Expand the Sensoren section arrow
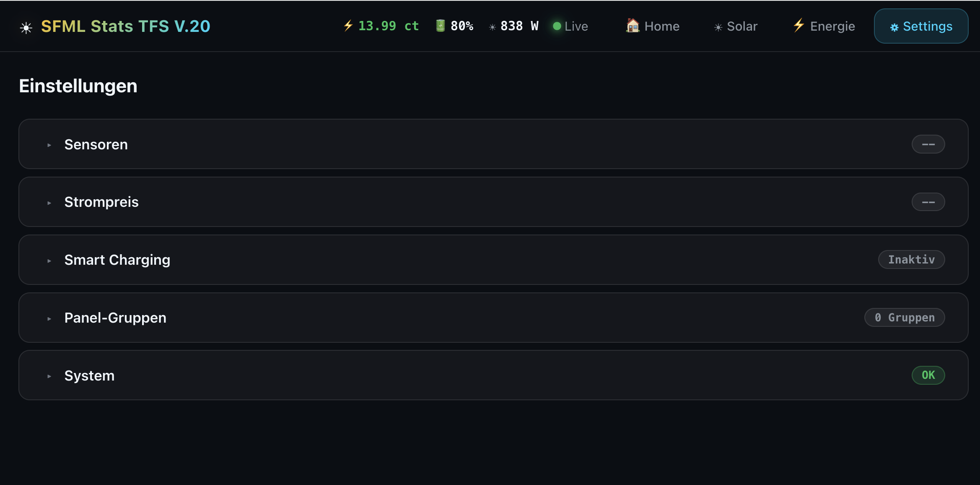 coord(49,145)
